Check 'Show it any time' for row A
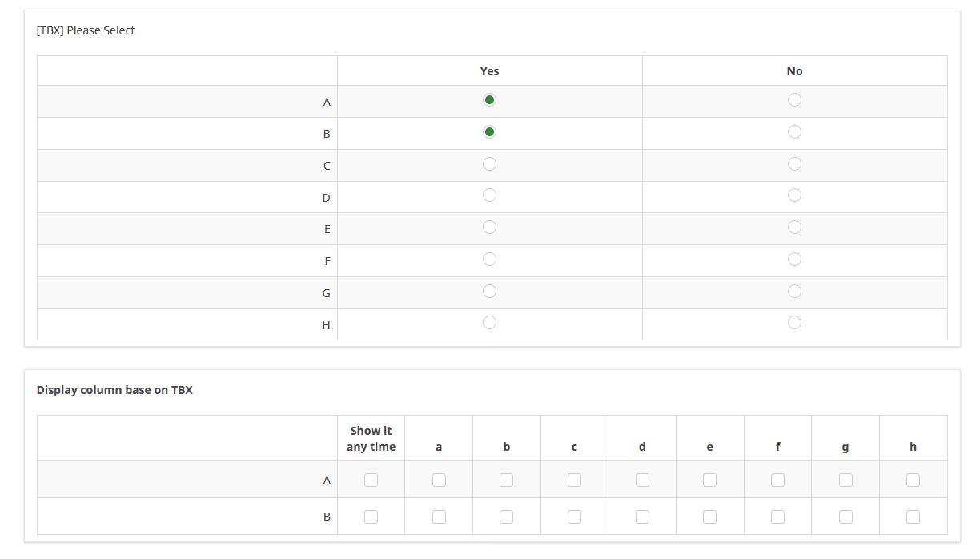This screenshot has height=559, width=980. [371, 481]
